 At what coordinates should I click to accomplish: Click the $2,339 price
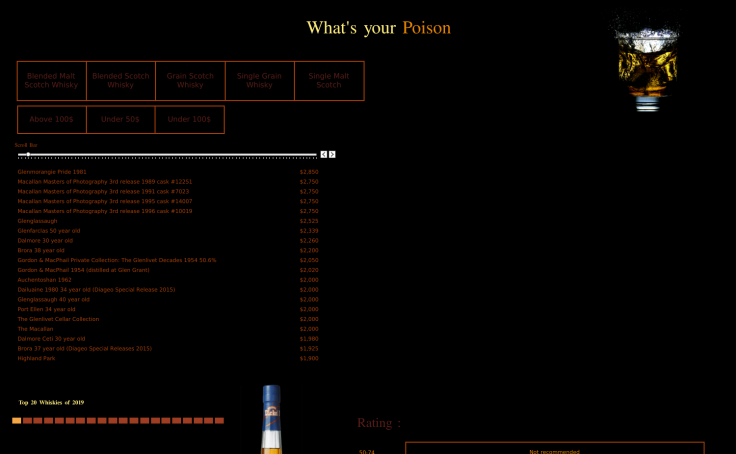click(x=309, y=231)
